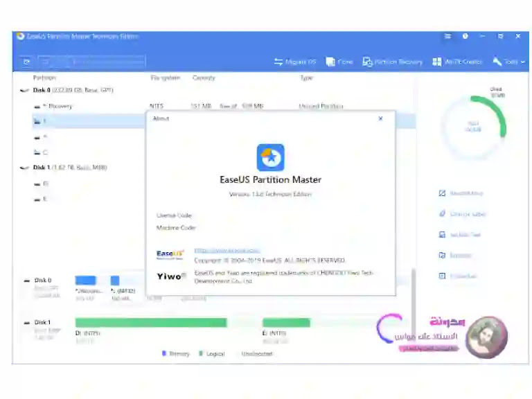Click the Capacity column header

(204, 78)
